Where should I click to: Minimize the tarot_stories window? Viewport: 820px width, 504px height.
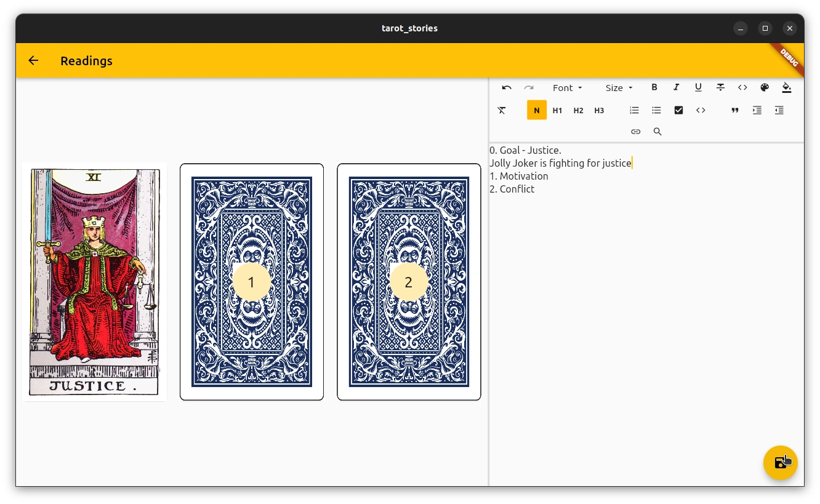tap(741, 28)
